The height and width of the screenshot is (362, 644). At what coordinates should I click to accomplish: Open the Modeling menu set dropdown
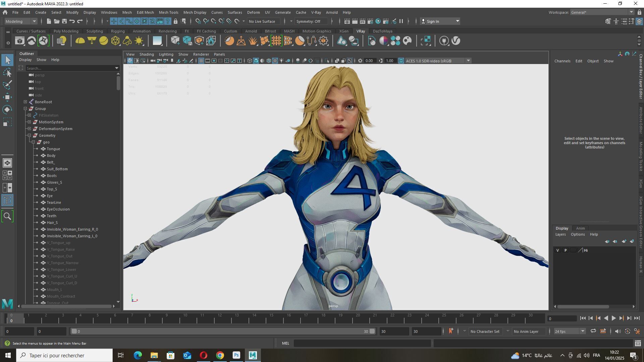(21, 21)
